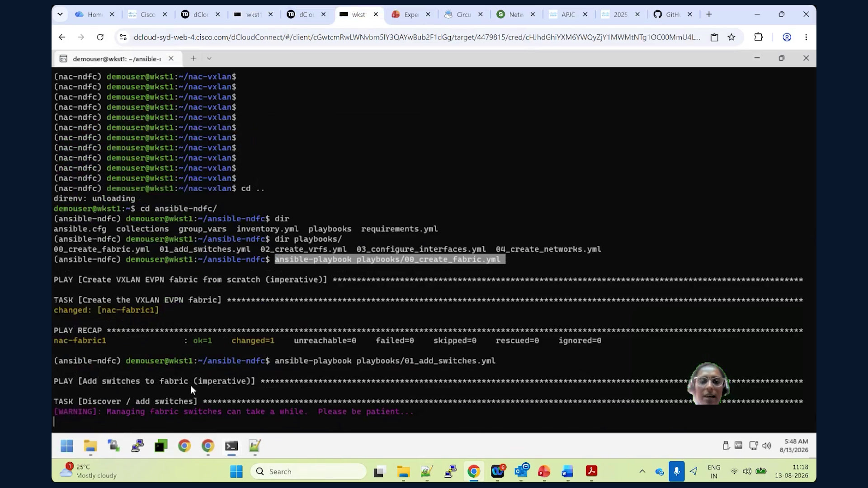Open the Chrome three-dot menu
The height and width of the screenshot is (488, 868).
point(806,37)
